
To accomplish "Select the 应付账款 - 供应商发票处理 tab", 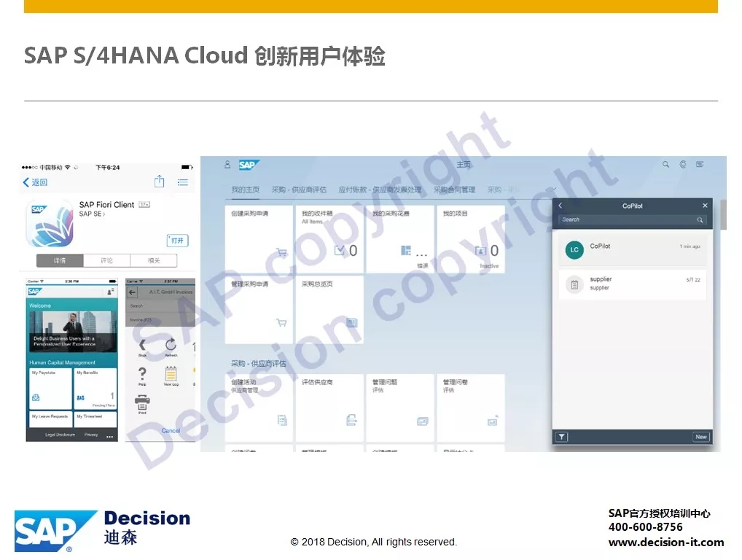I will 380,190.
